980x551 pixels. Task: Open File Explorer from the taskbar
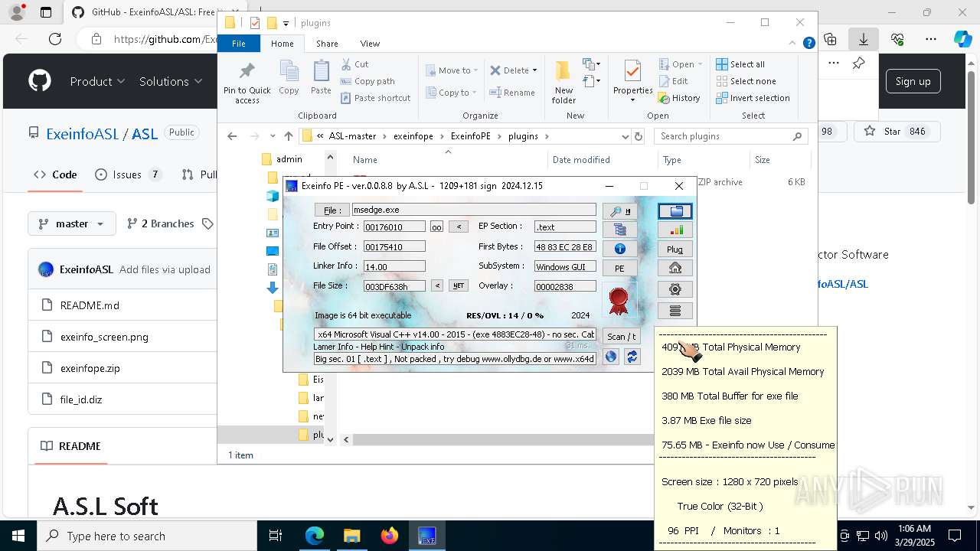(x=351, y=536)
